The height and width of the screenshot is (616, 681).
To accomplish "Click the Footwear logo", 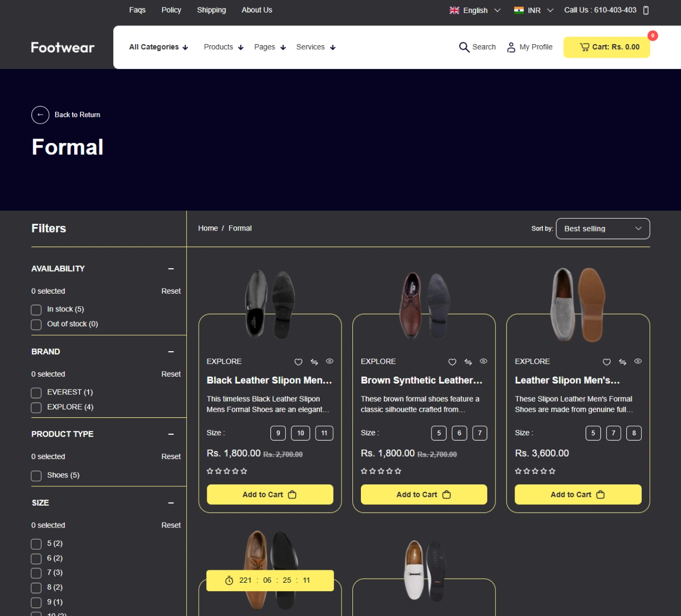I will tap(63, 48).
